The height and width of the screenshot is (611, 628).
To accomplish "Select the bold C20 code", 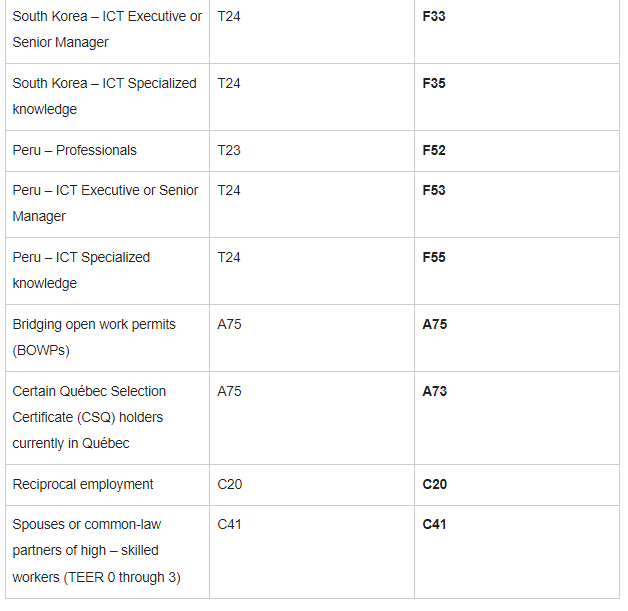I will click(x=435, y=485).
